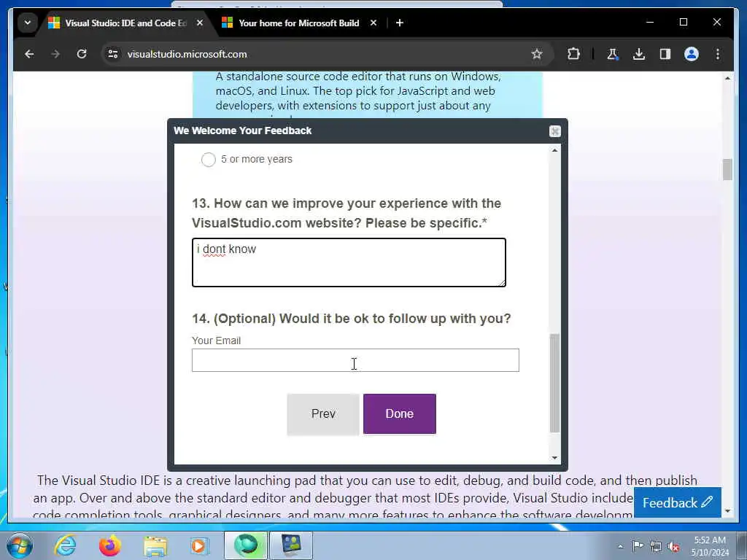Viewport: 747px width, 560px height.
Task: View site information icon in address bar
Action: pyautogui.click(x=113, y=54)
